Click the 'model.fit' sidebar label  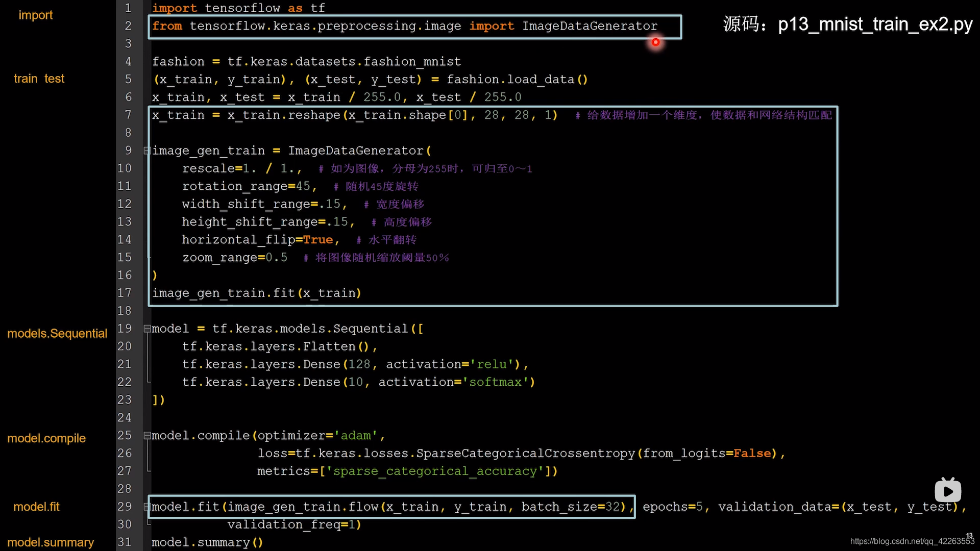(36, 507)
